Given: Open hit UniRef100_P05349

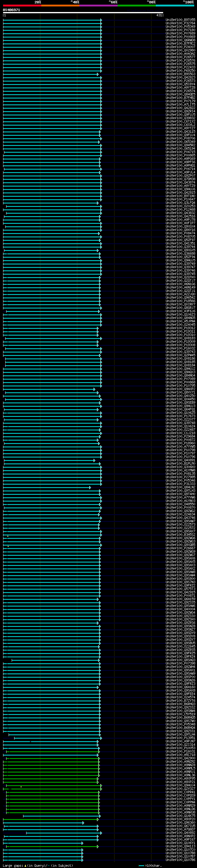Looking at the screenshot, I should [180, 26].
